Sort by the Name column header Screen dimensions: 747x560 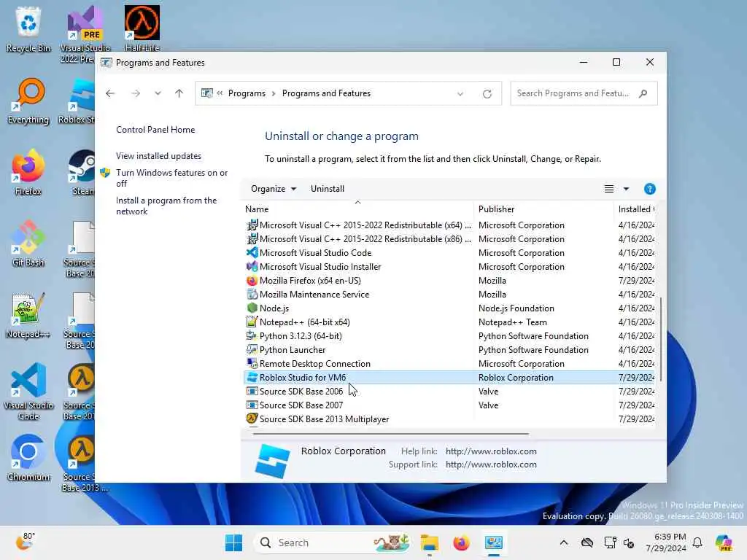[x=357, y=209]
